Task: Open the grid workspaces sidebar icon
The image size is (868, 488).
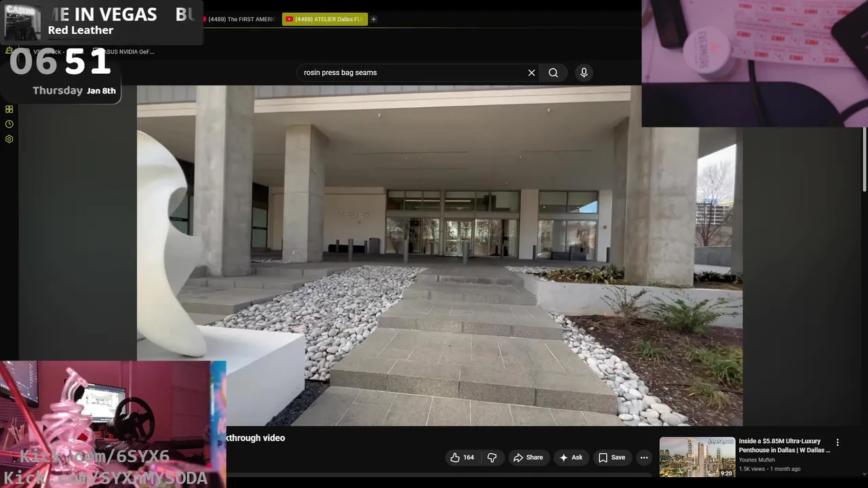Action: point(9,109)
